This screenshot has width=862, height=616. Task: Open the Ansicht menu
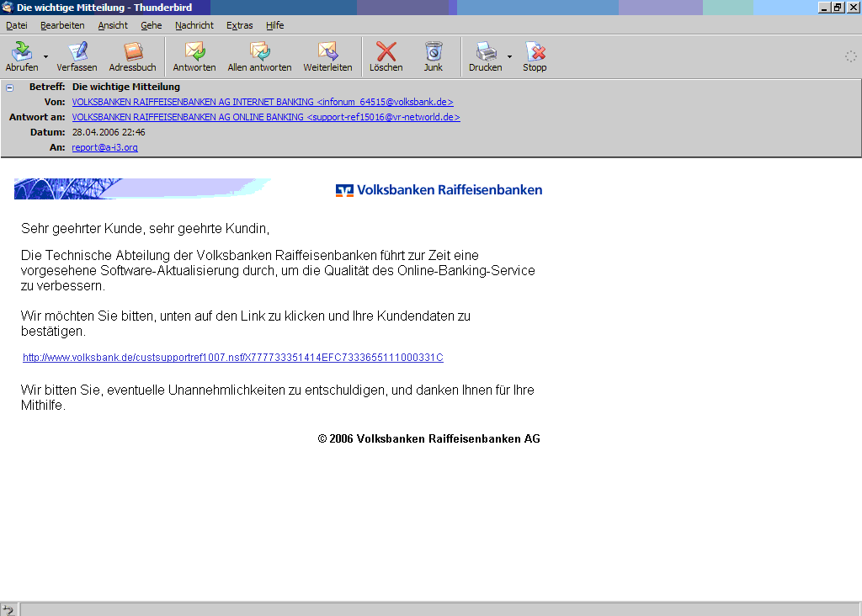[x=113, y=25]
